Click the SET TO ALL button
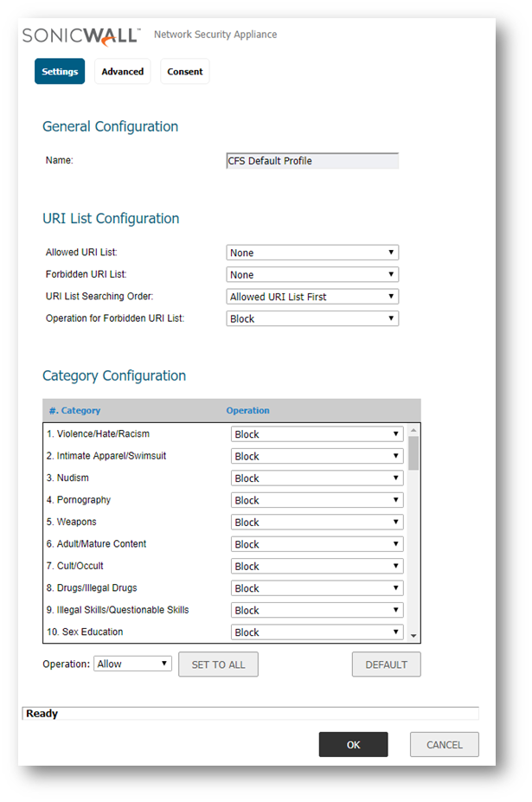532x802 pixels. click(218, 664)
